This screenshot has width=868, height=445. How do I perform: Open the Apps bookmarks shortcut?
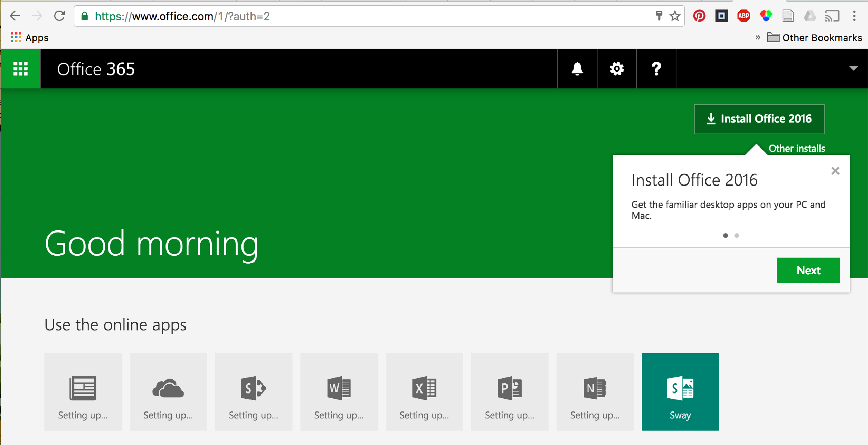(x=30, y=37)
